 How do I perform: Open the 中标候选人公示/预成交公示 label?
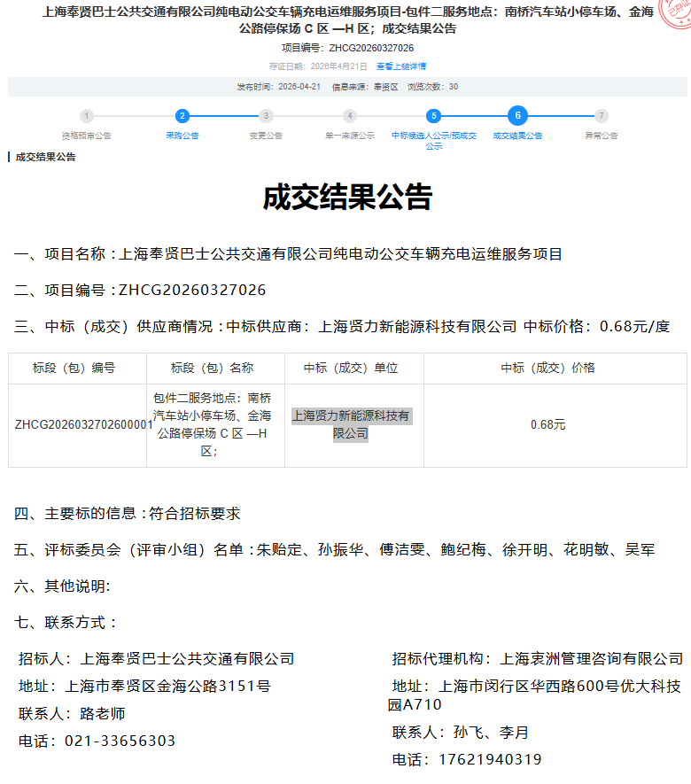point(433,140)
